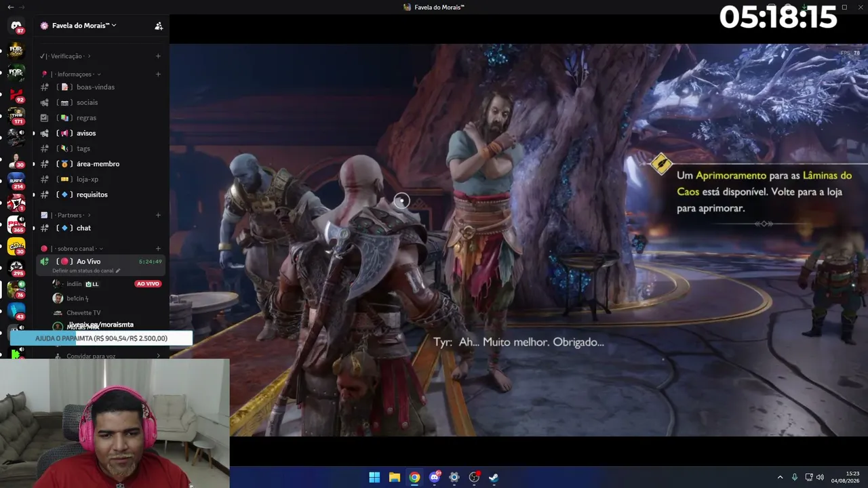
Task: Open network status icon in system tray
Action: [809, 477]
